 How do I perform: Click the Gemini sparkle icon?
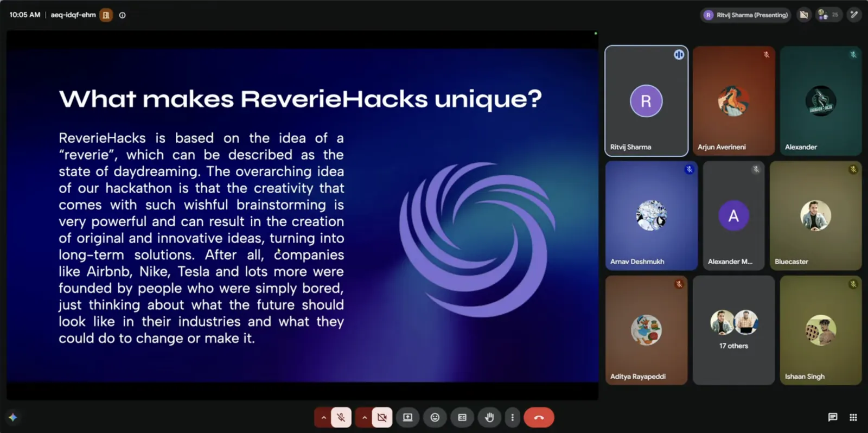click(13, 417)
